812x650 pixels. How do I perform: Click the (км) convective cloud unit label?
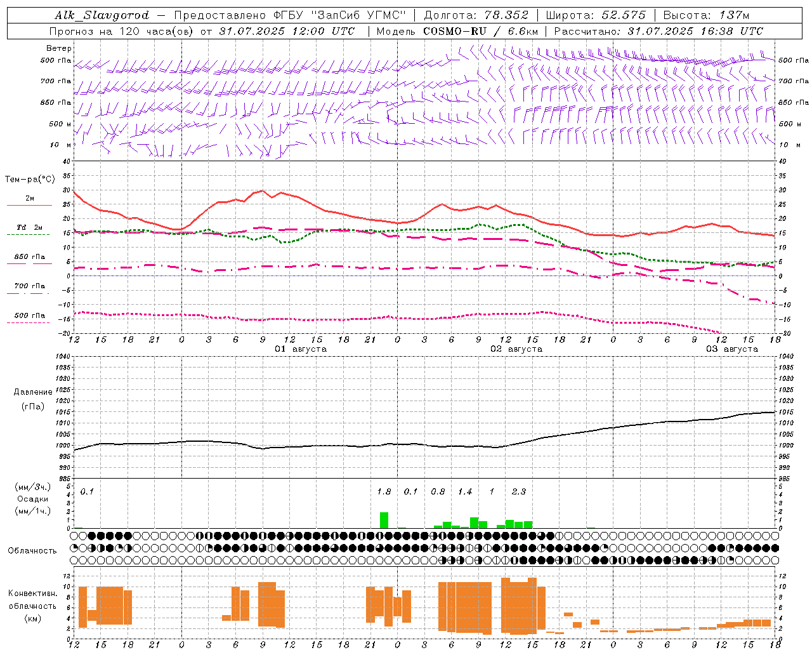tap(32, 618)
